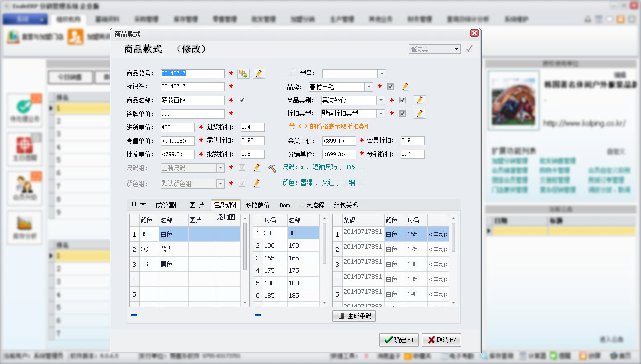This screenshot has height=364, width=641.
Task: Click the 折扣类型 pencil edit icon
Action: [420, 114]
